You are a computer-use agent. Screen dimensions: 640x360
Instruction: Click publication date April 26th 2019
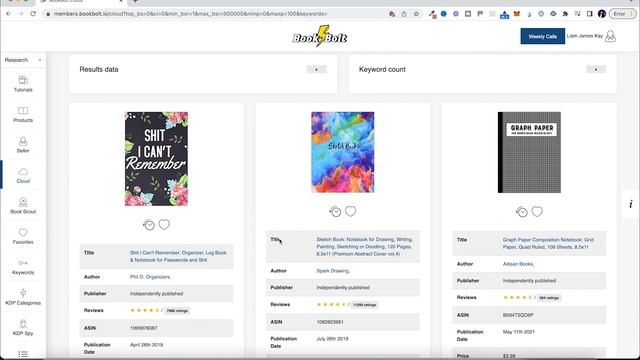point(147,345)
